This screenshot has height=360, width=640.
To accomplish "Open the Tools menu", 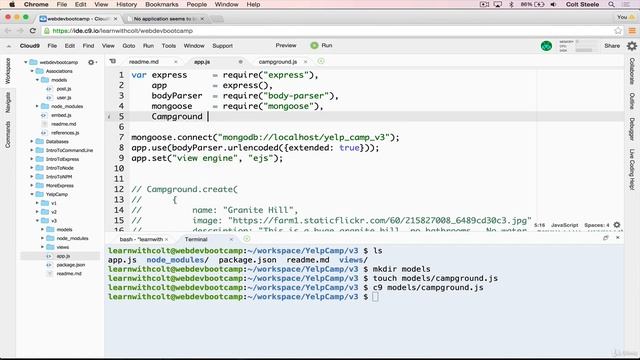I will (x=169, y=46).
